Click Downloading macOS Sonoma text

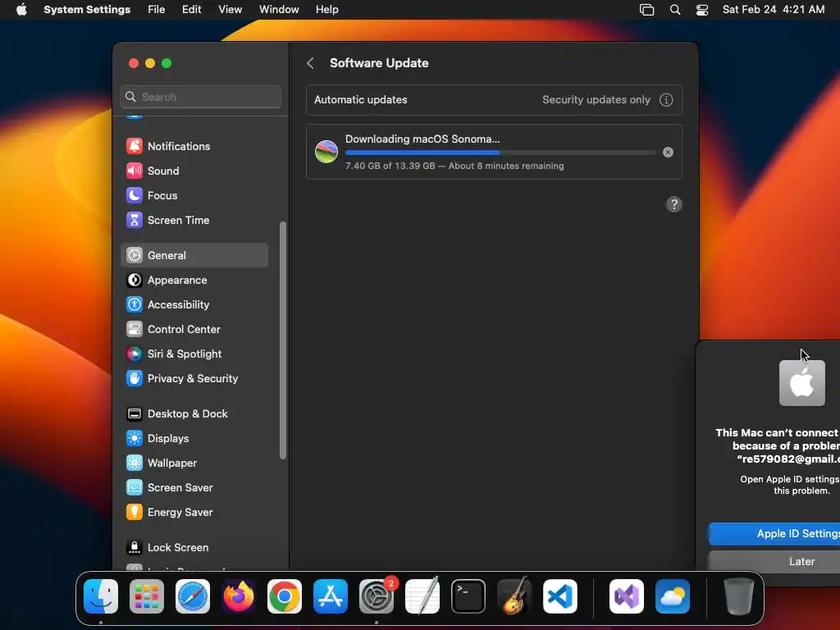point(422,139)
